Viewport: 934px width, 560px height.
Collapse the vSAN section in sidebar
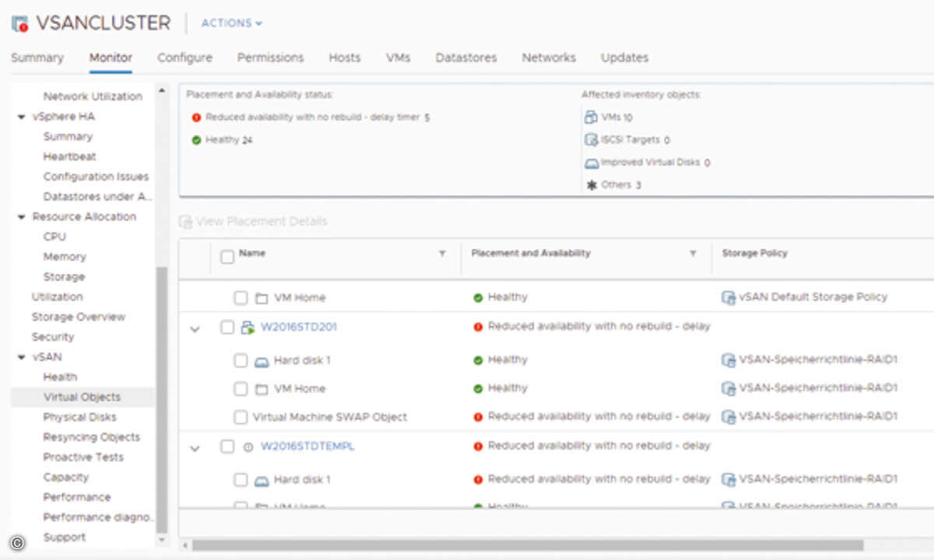21,357
